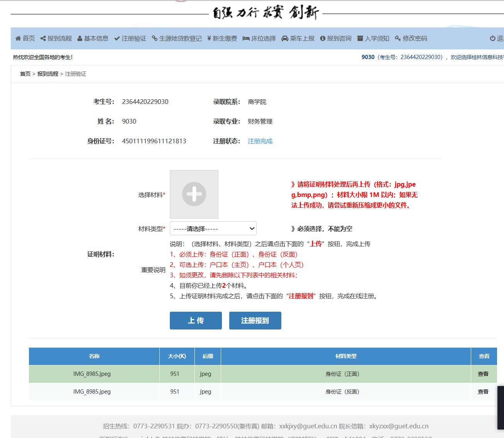This screenshot has width=504, height=438.
Task: Open 入学须知 from the top menu
Action: click(377, 39)
